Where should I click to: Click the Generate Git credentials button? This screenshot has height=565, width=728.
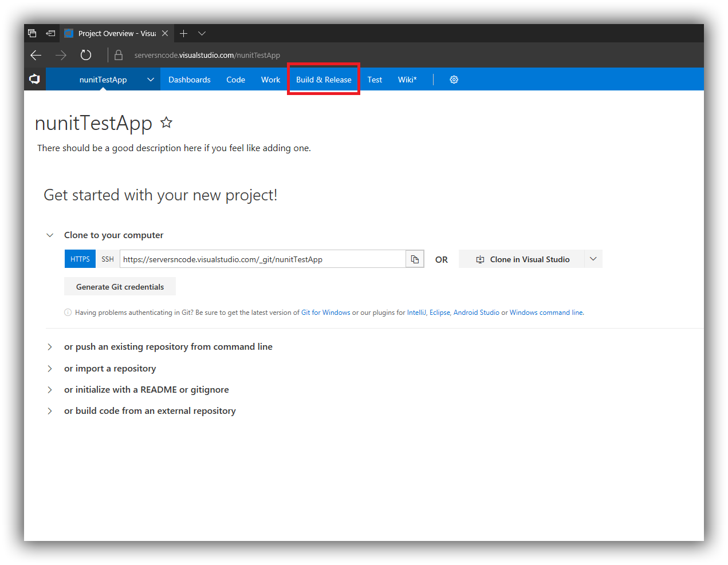tap(120, 287)
